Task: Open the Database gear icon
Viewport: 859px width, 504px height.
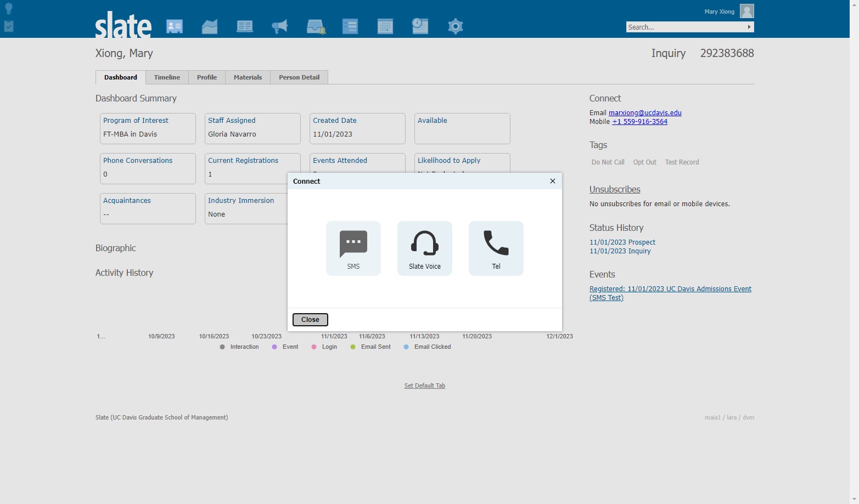Action: point(456,26)
